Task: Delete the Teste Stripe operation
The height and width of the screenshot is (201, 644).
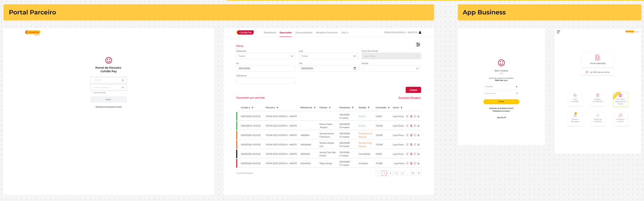Action: 411,163
